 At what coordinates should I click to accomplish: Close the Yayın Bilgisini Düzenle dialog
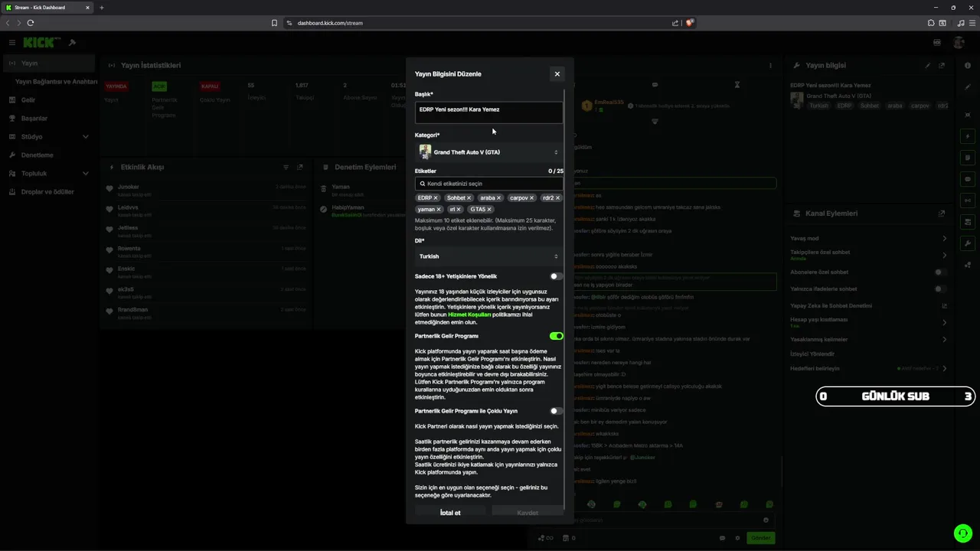[x=557, y=74]
